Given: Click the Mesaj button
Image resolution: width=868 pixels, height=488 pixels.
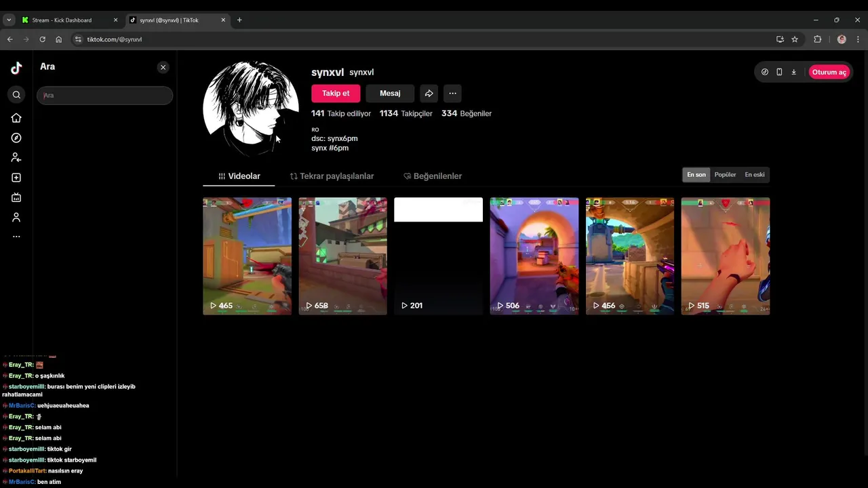Looking at the screenshot, I should tap(390, 94).
